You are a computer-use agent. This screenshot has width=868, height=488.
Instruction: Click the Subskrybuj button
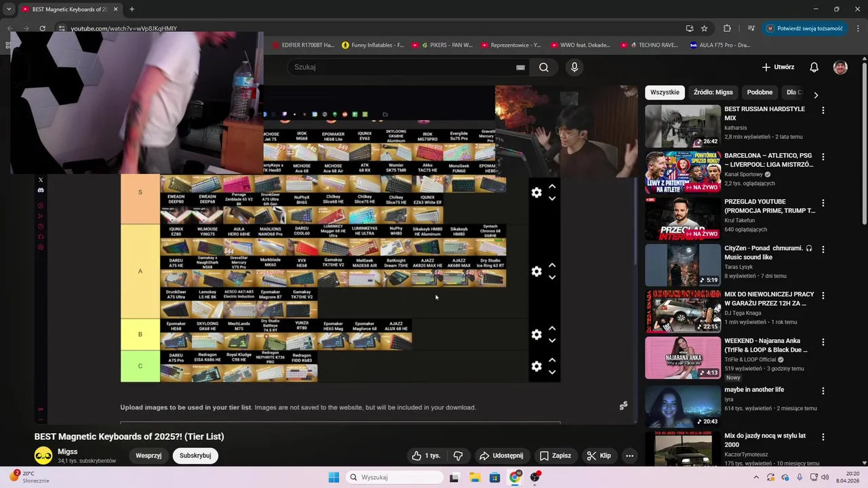(x=195, y=455)
